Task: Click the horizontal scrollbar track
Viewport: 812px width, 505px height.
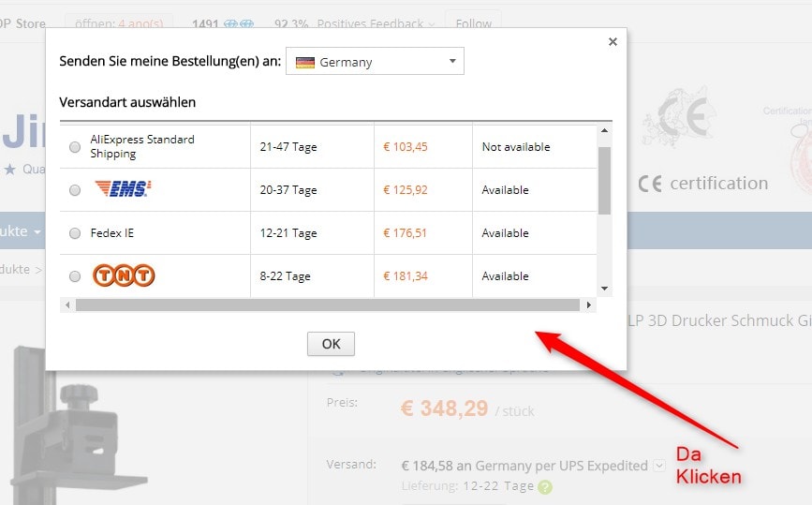Action: point(328,305)
